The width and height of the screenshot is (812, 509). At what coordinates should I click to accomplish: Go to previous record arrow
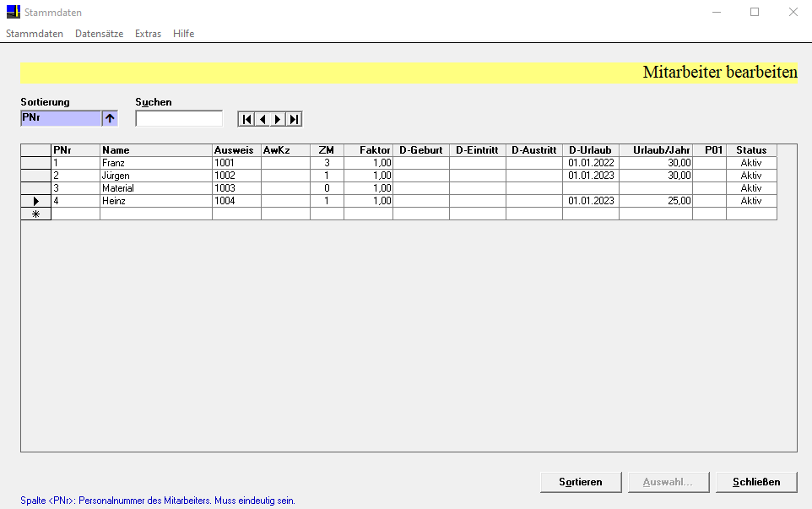click(x=262, y=119)
